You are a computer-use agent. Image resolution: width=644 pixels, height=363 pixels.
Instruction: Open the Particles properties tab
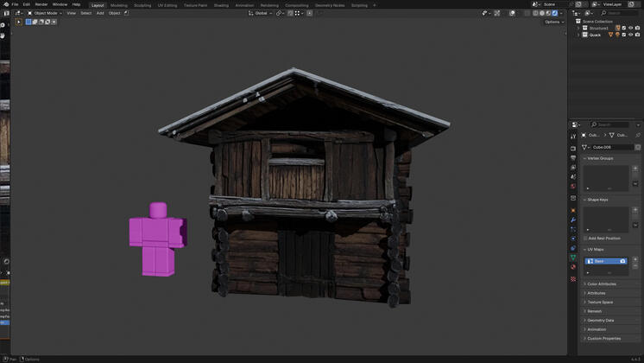[x=573, y=229]
